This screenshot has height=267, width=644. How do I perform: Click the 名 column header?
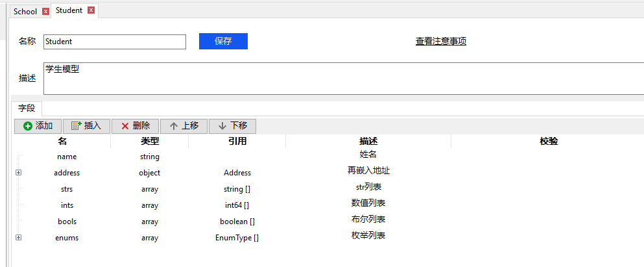(62, 141)
